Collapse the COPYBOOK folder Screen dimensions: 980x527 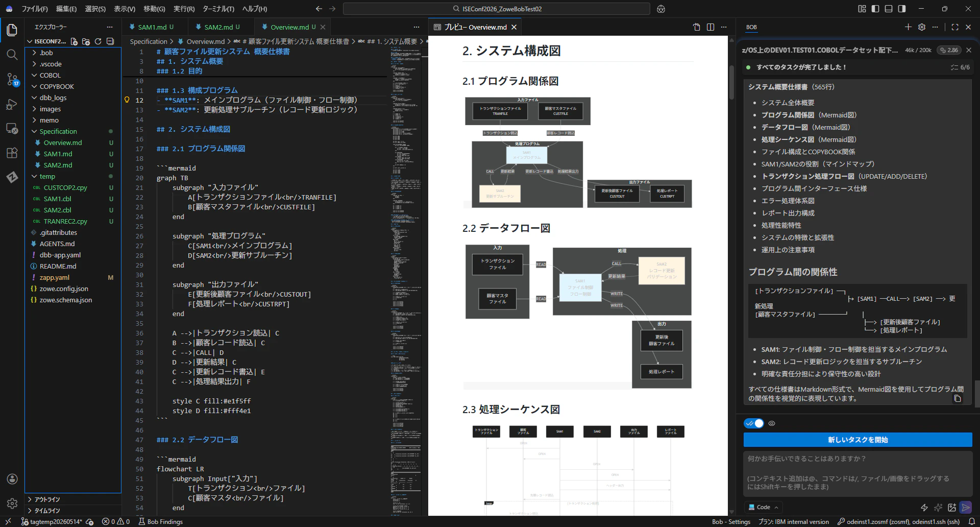73,86
